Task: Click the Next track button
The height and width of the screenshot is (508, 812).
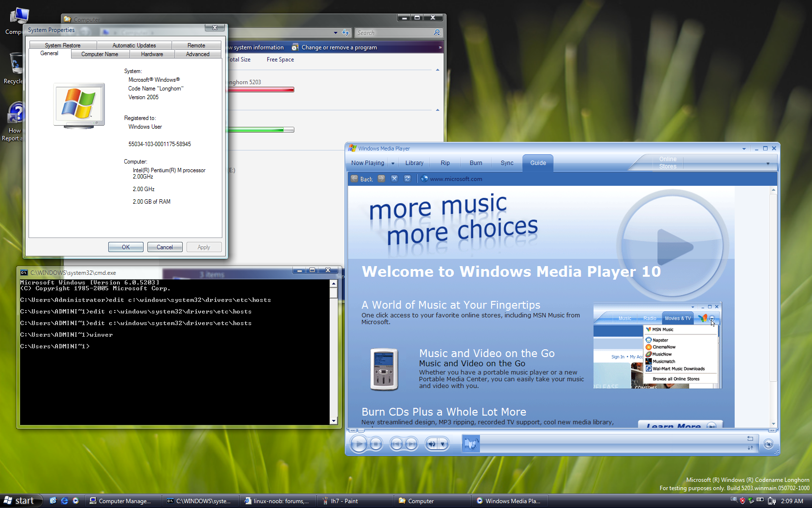Action: pos(411,444)
